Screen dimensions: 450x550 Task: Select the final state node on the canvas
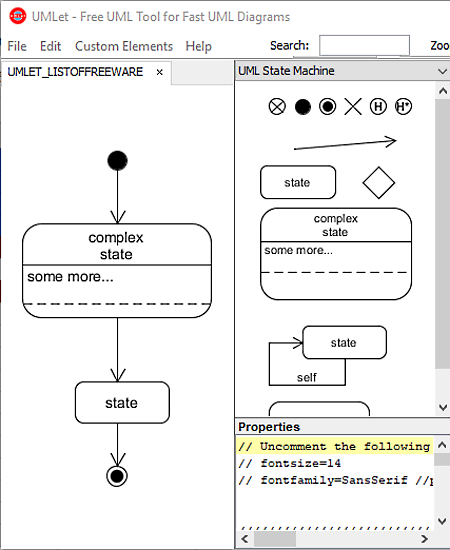(x=117, y=476)
